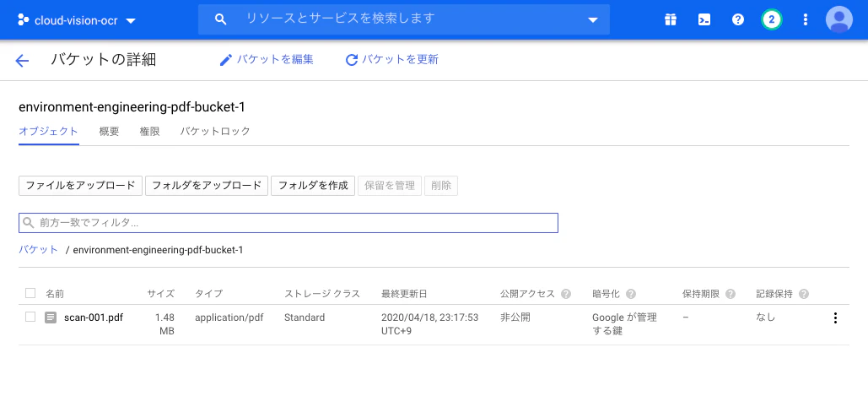Click the ファイルをアップロード button
The height and width of the screenshot is (418, 868).
click(81, 186)
